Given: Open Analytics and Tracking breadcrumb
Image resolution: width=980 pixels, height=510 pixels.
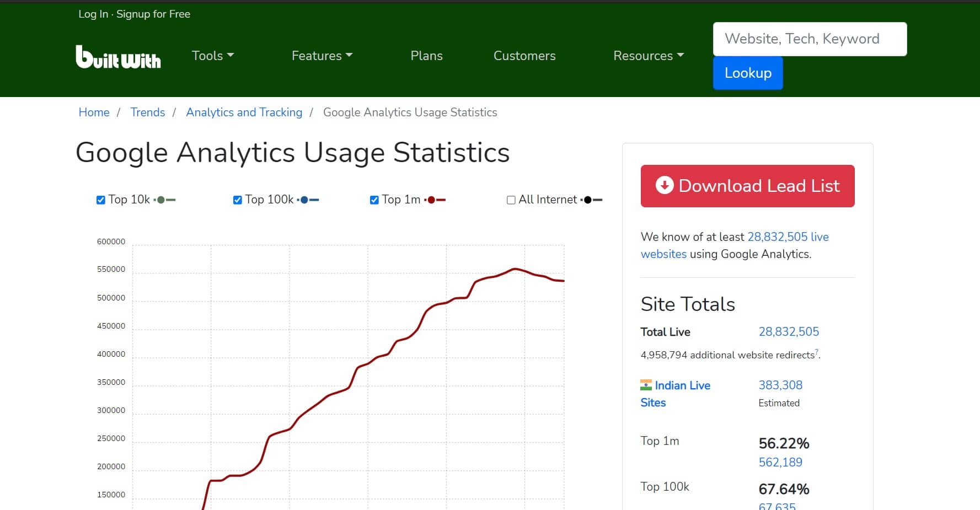Looking at the screenshot, I should 244,112.
